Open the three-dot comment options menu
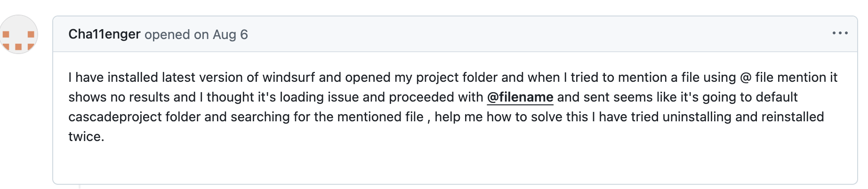The height and width of the screenshot is (189, 868). coord(840,33)
